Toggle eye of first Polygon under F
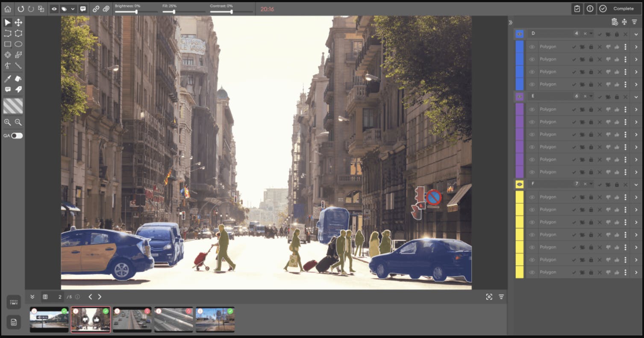 point(532,197)
